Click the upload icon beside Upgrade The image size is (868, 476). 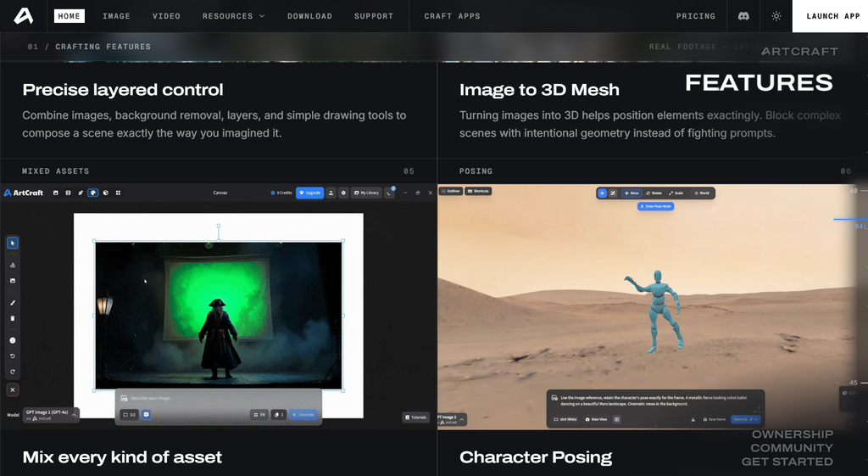[331, 193]
